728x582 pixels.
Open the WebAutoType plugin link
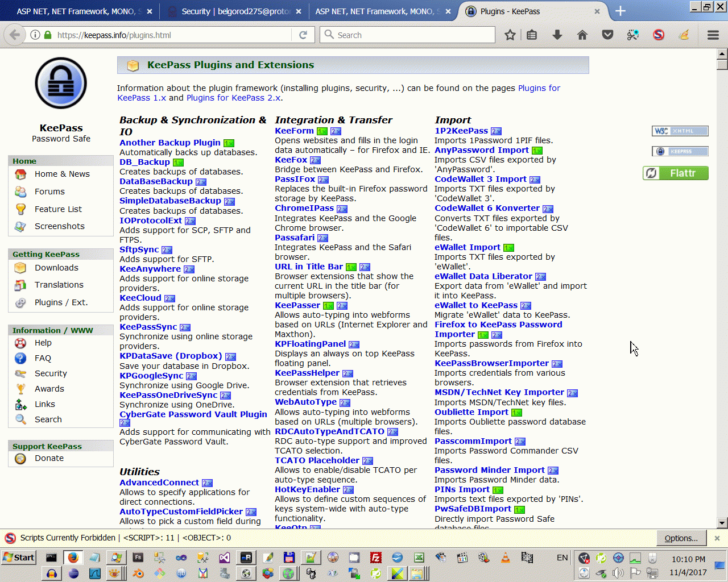point(305,402)
